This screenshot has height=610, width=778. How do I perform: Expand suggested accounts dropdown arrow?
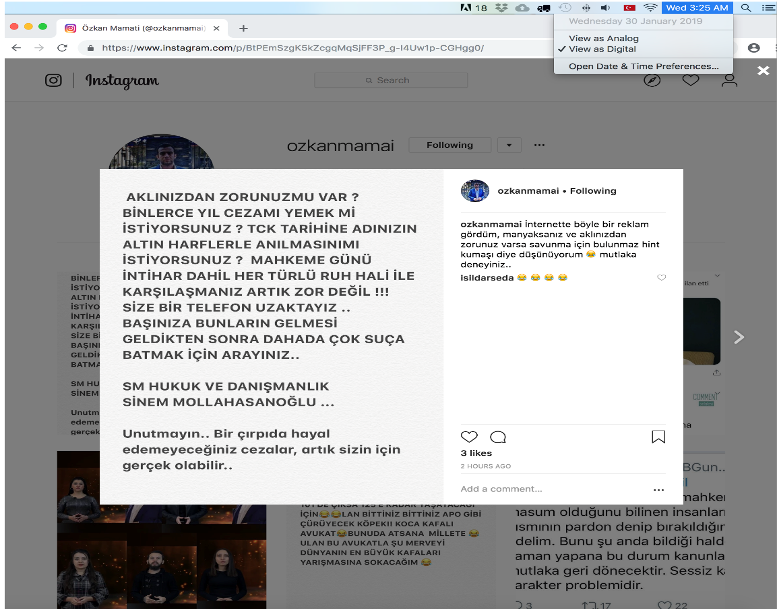509,145
